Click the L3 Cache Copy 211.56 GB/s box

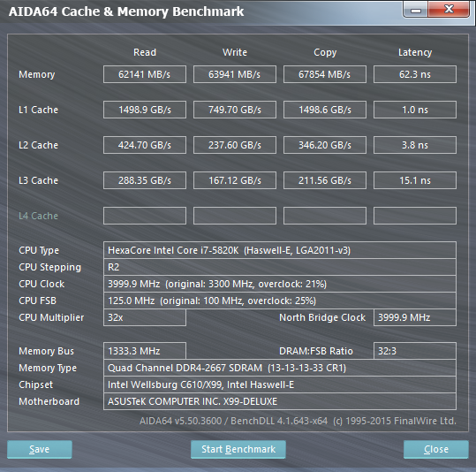pyautogui.click(x=325, y=180)
